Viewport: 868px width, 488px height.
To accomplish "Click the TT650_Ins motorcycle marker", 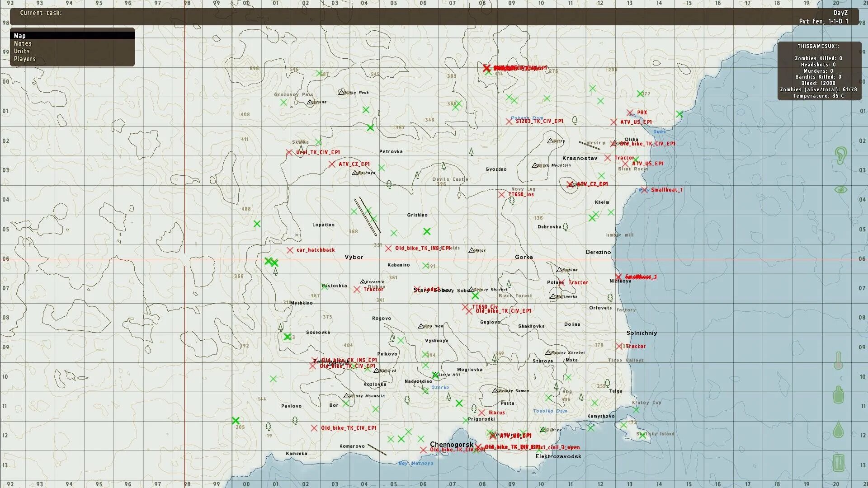I will pos(501,195).
